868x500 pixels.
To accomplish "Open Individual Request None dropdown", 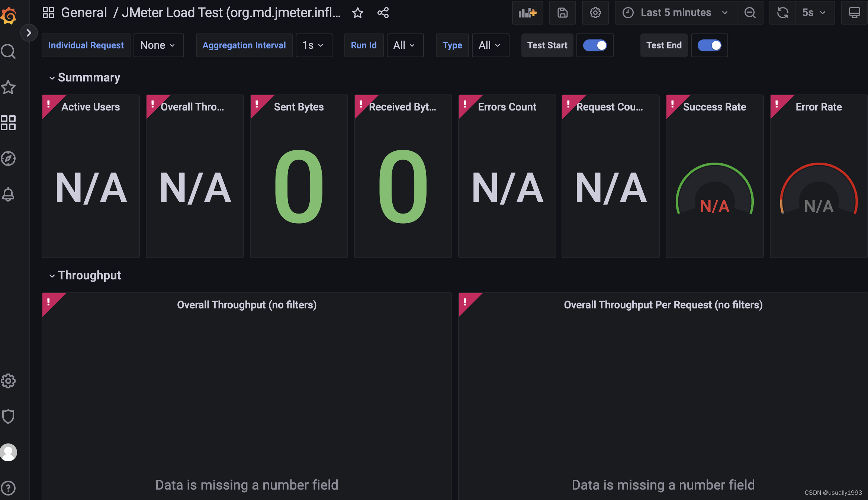I will click(158, 45).
